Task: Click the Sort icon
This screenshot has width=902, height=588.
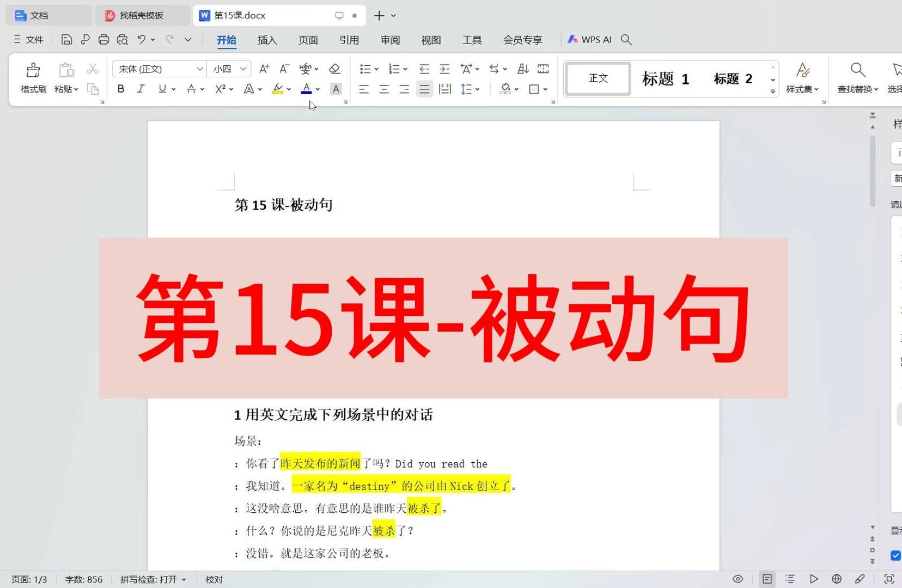Action: point(523,69)
